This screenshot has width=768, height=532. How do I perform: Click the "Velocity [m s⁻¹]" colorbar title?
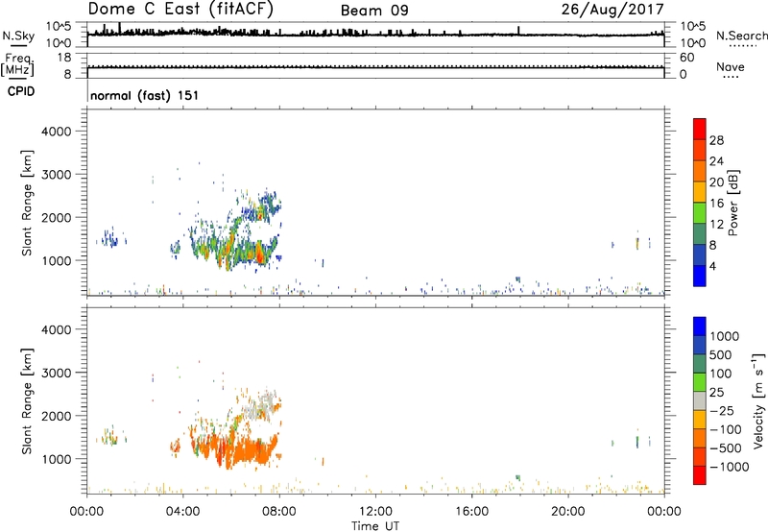pos(758,400)
